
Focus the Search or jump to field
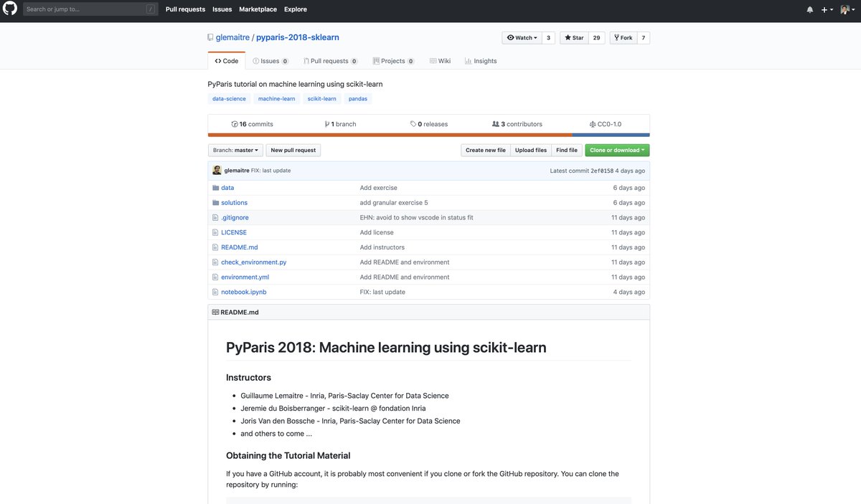90,9
